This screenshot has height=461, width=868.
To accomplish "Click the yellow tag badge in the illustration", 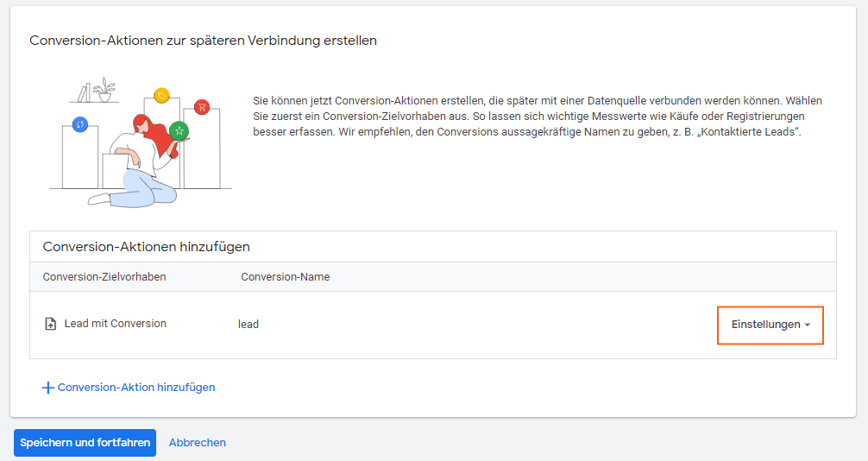I will (161, 95).
